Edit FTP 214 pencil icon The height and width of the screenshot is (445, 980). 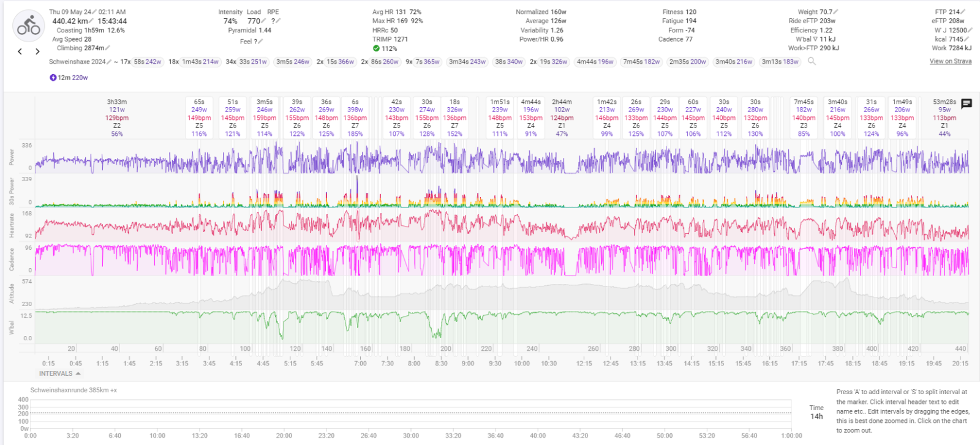tap(963, 12)
